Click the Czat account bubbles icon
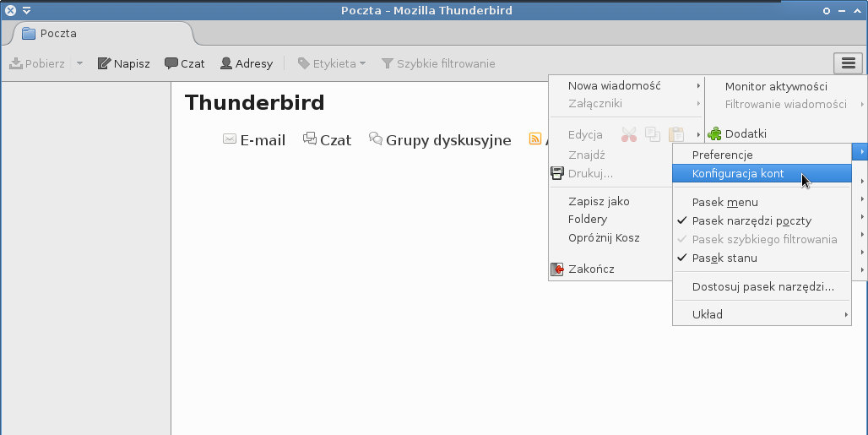This screenshot has width=868, height=435. point(309,139)
